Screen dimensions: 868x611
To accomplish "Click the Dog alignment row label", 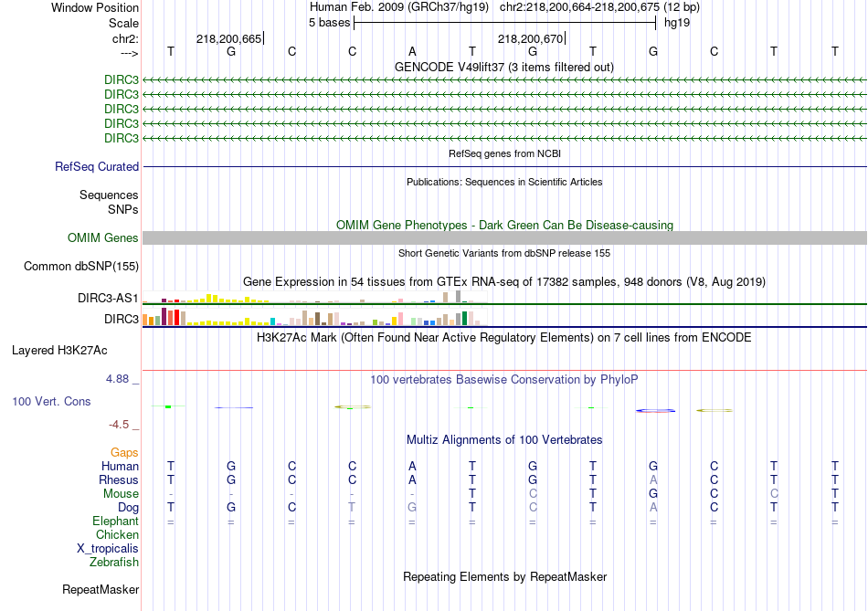I will point(128,508).
